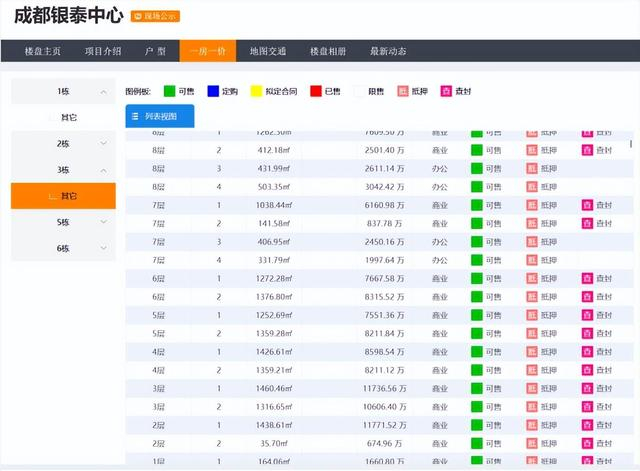640x471 pixels.
Task: Click 查封 icon in the 35.70㎡ row
Action: 587,443
